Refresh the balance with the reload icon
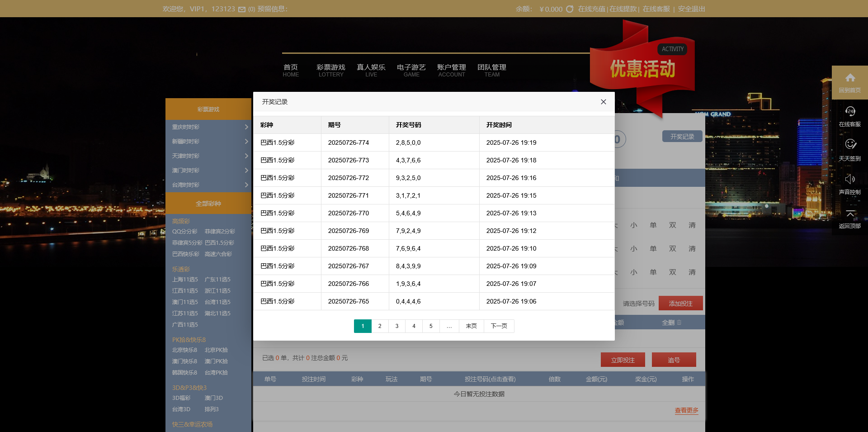The width and height of the screenshot is (868, 432). point(570,9)
